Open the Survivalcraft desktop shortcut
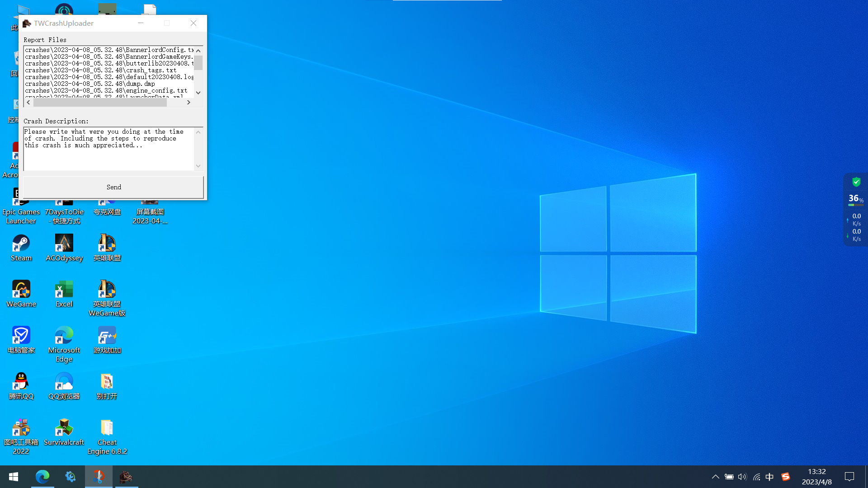The image size is (868, 488). 64,432
